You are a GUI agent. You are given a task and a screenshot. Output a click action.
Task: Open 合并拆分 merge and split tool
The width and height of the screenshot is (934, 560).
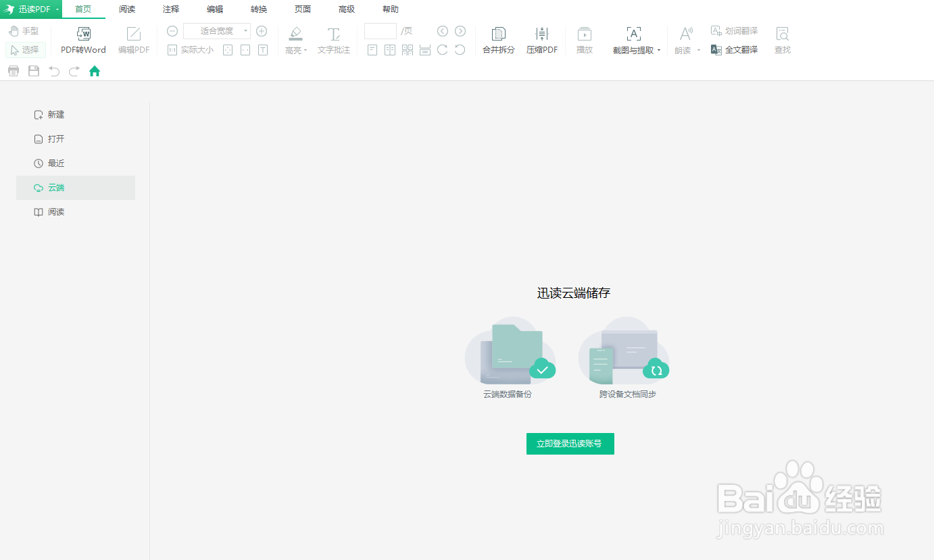tap(499, 41)
